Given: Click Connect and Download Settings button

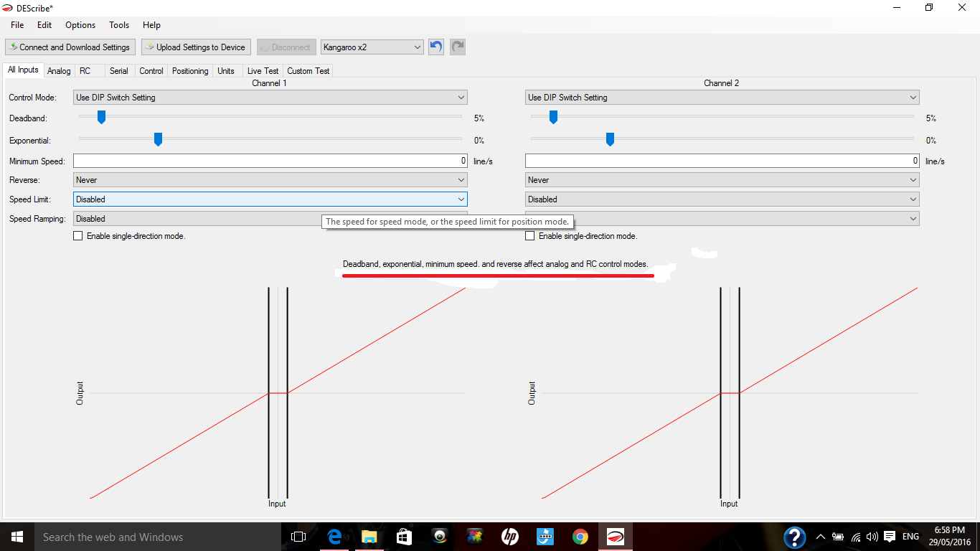Looking at the screenshot, I should pos(69,47).
